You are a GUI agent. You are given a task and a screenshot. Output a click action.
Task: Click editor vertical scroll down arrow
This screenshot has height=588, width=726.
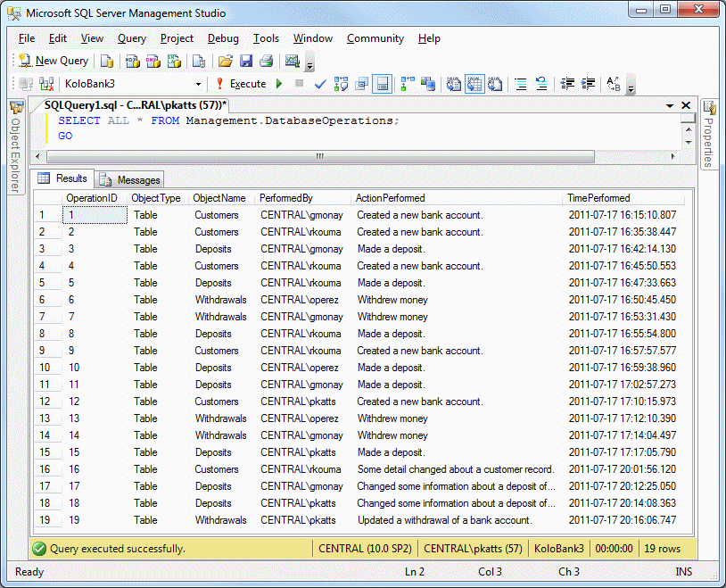[689, 143]
